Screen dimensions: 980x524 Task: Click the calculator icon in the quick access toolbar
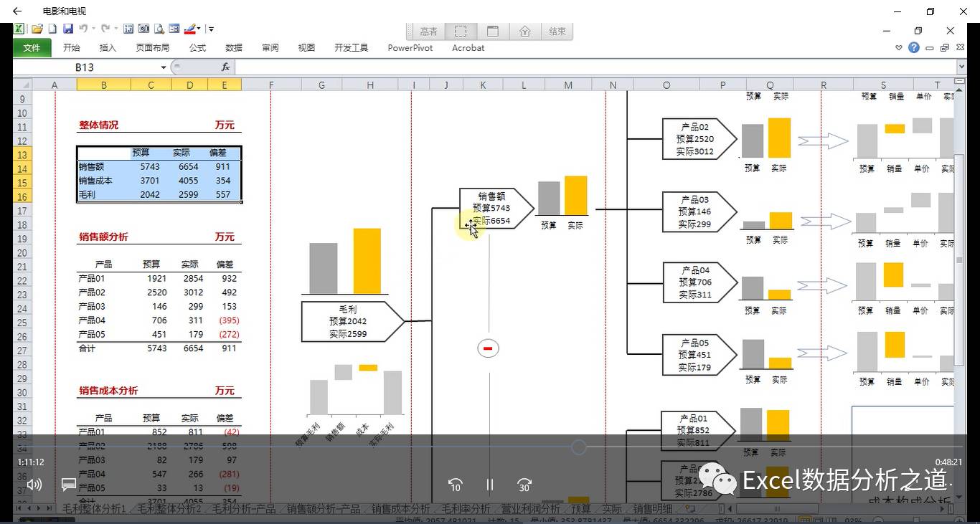coord(128,29)
